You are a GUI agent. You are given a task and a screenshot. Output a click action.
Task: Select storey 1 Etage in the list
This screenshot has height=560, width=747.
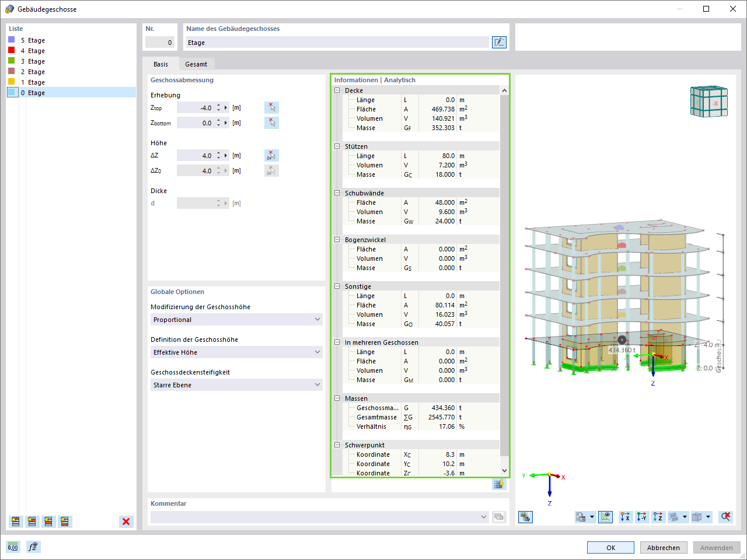pyautogui.click(x=71, y=82)
